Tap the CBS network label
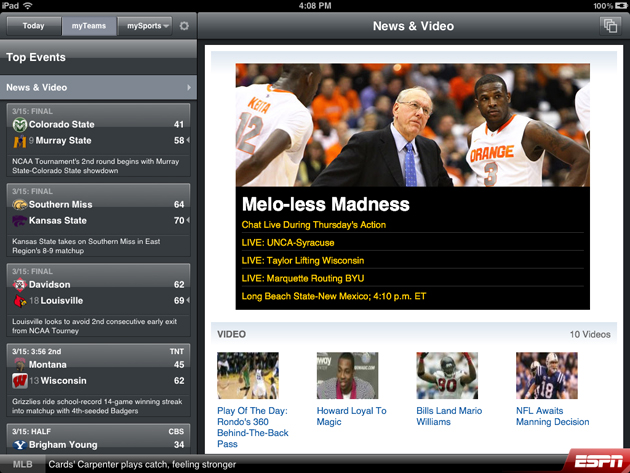The height and width of the screenshot is (473, 630). point(176,432)
